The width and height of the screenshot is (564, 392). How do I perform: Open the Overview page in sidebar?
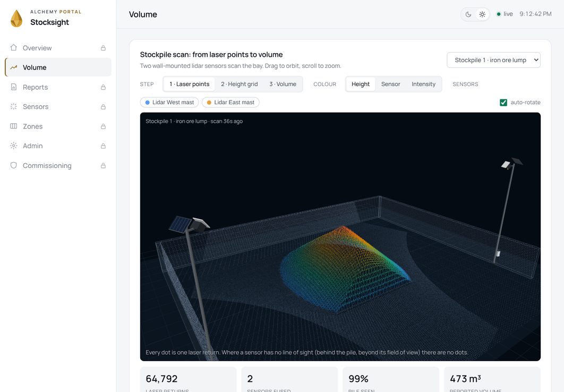pyautogui.click(x=58, y=48)
